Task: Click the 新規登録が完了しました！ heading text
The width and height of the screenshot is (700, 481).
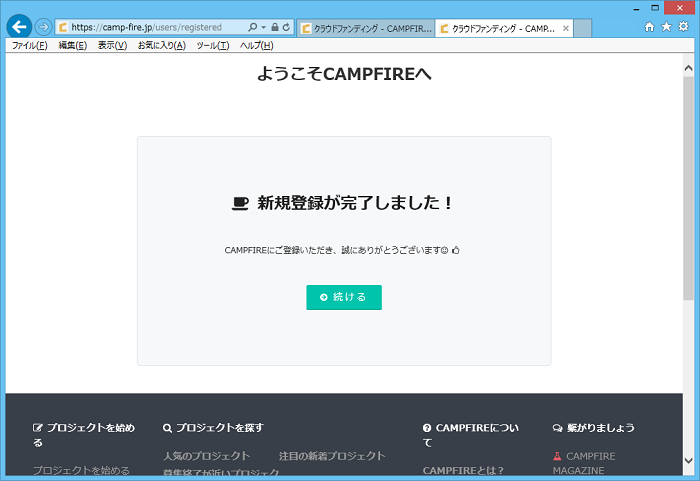Action: point(355,203)
